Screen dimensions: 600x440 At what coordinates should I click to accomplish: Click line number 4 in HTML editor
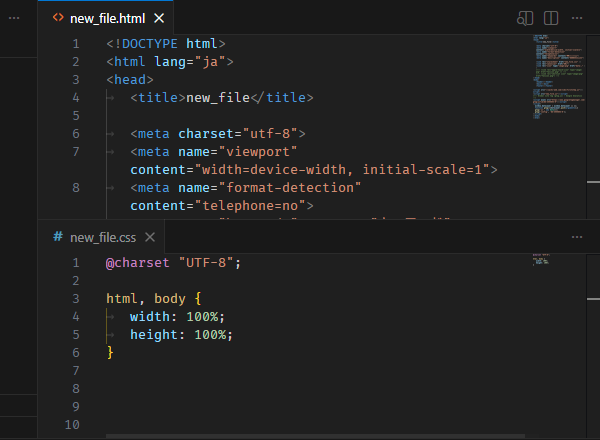76,97
